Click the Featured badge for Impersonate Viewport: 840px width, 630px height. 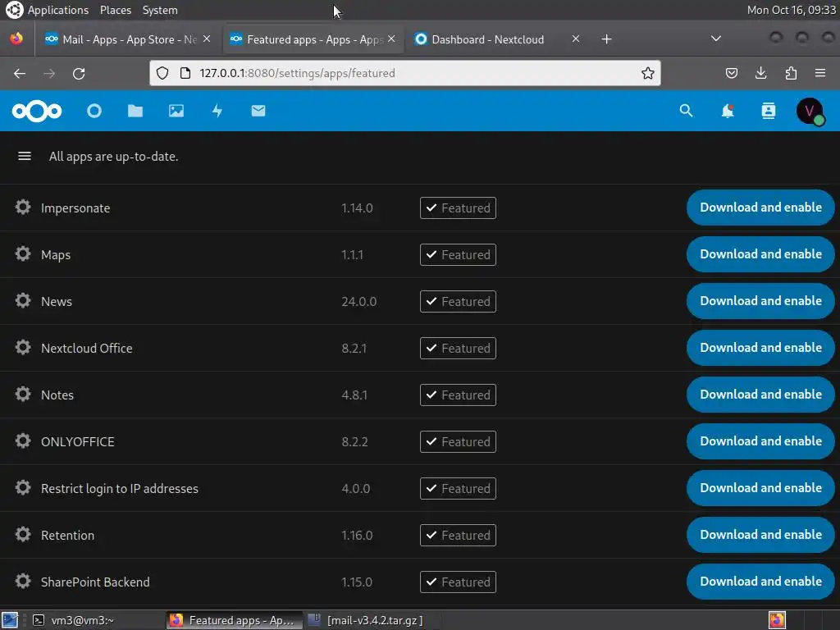point(458,208)
